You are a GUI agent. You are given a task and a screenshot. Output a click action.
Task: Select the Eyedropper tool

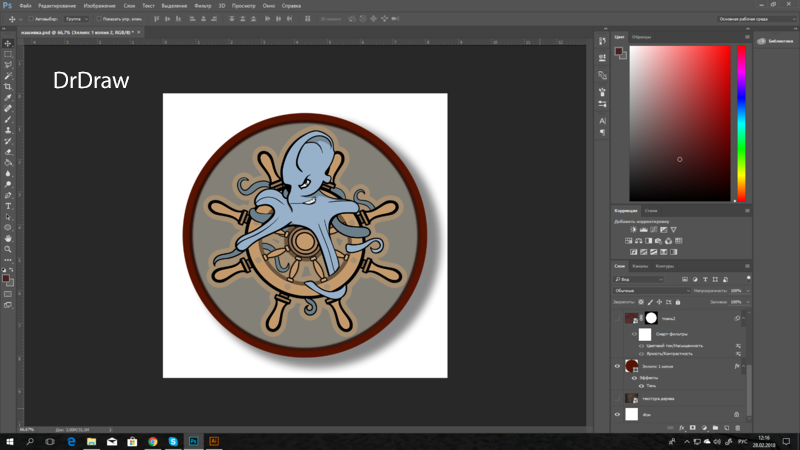pos(8,97)
